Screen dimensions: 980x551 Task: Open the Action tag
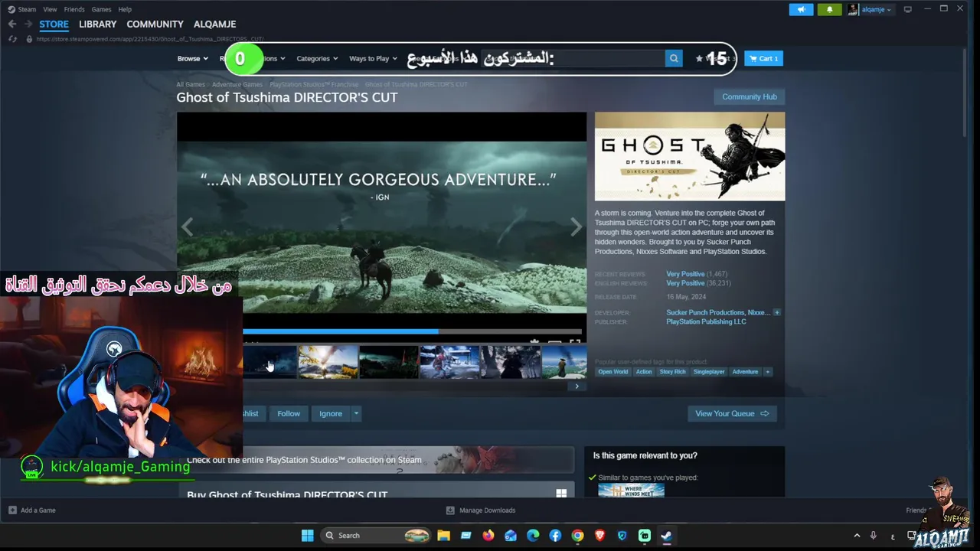tap(644, 372)
